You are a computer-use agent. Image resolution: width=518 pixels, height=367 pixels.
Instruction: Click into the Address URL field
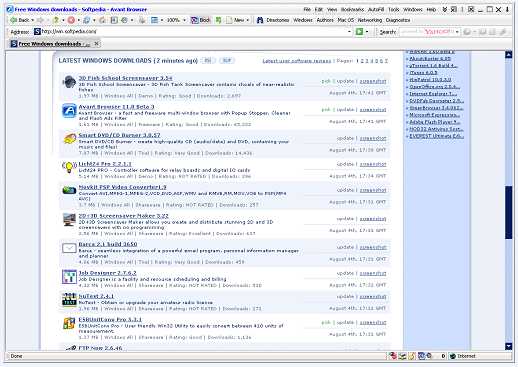pos(193,32)
